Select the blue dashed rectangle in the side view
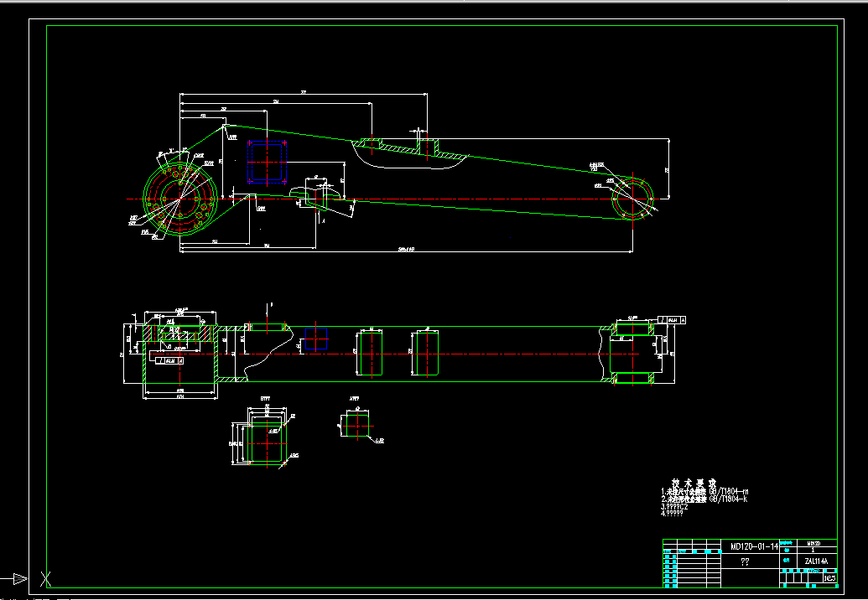The width and height of the screenshot is (868, 600). 267,162
